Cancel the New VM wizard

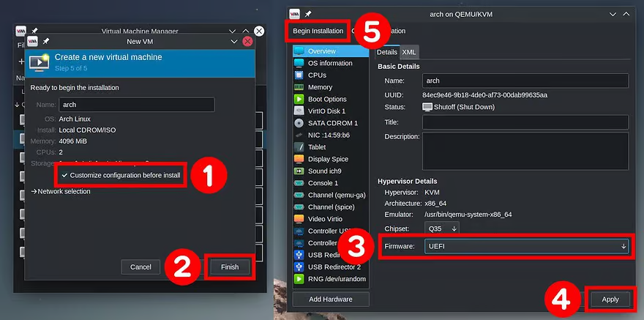pyautogui.click(x=141, y=267)
